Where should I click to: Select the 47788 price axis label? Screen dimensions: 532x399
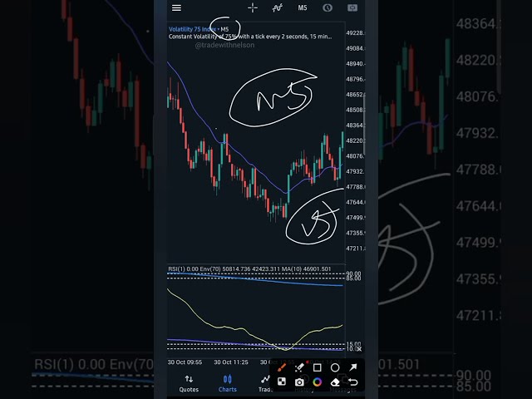(355, 187)
